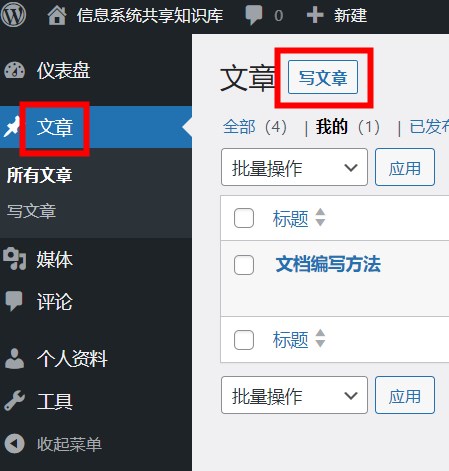Open the bottom 批量操作 dropdown
Image resolution: width=449 pixels, height=471 pixels.
pyautogui.click(x=294, y=395)
